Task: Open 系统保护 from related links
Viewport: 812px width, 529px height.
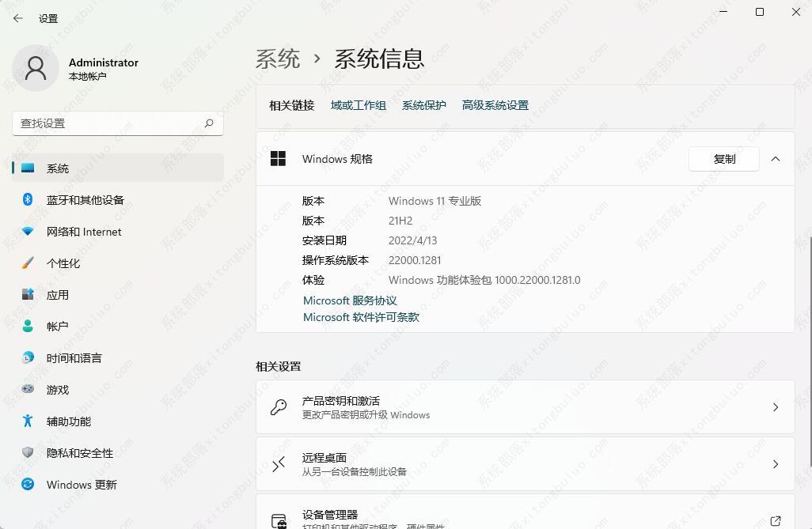Action: pyautogui.click(x=423, y=104)
